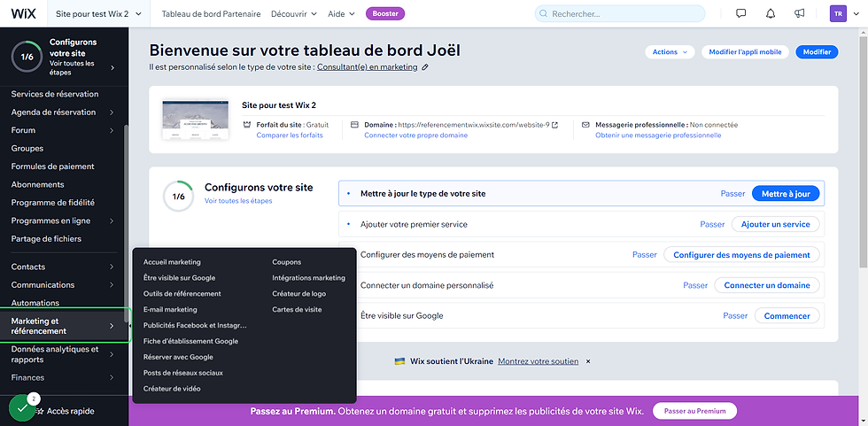
Task: Select Publicités Facebook et Instagram
Action: (x=195, y=325)
